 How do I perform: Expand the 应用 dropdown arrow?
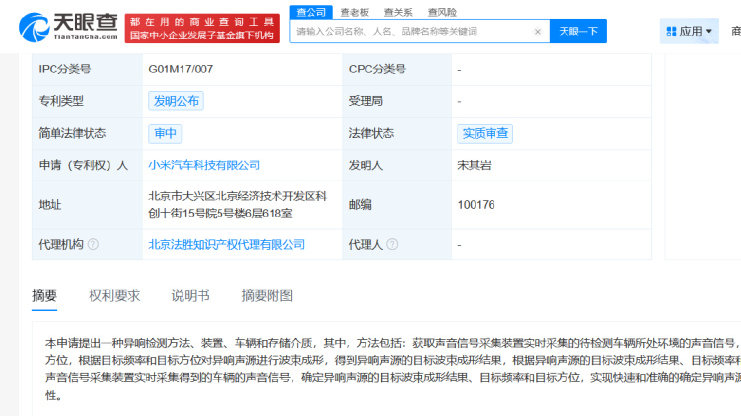point(708,32)
